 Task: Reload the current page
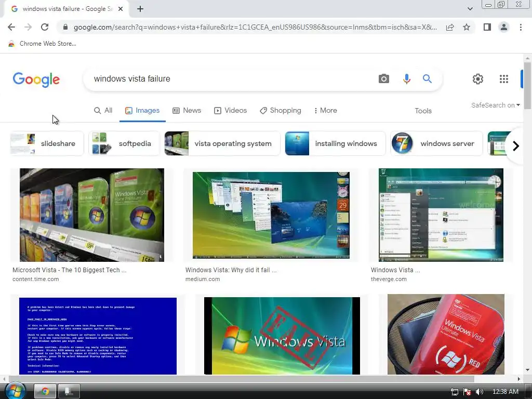(45, 27)
